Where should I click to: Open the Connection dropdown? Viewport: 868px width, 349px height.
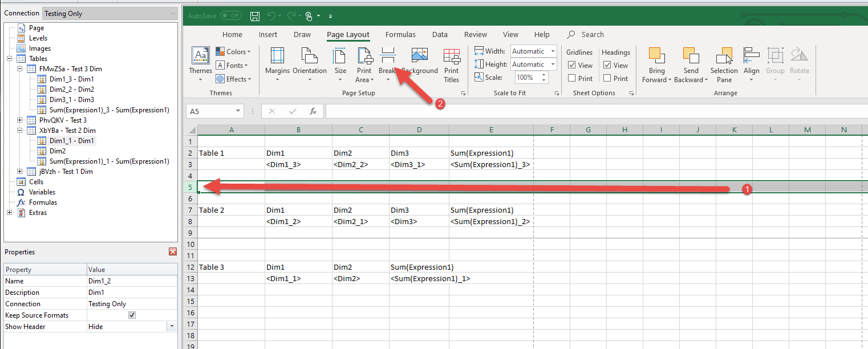tap(173, 13)
